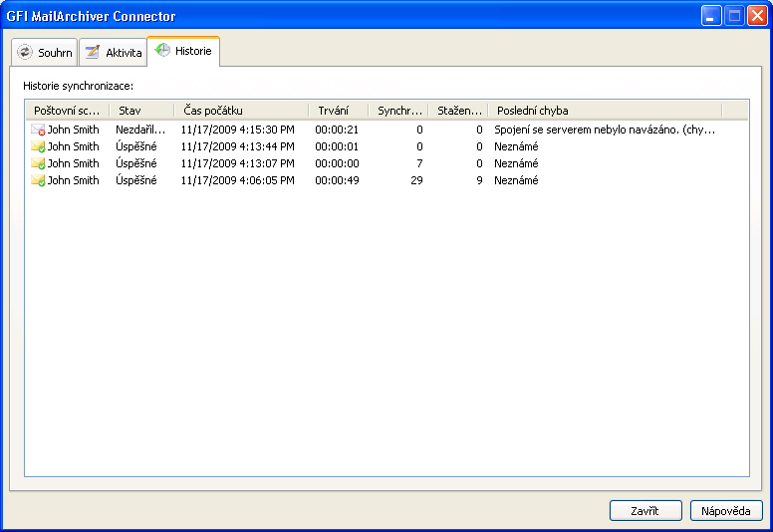Click the Spojení se serverem error message

605,130
